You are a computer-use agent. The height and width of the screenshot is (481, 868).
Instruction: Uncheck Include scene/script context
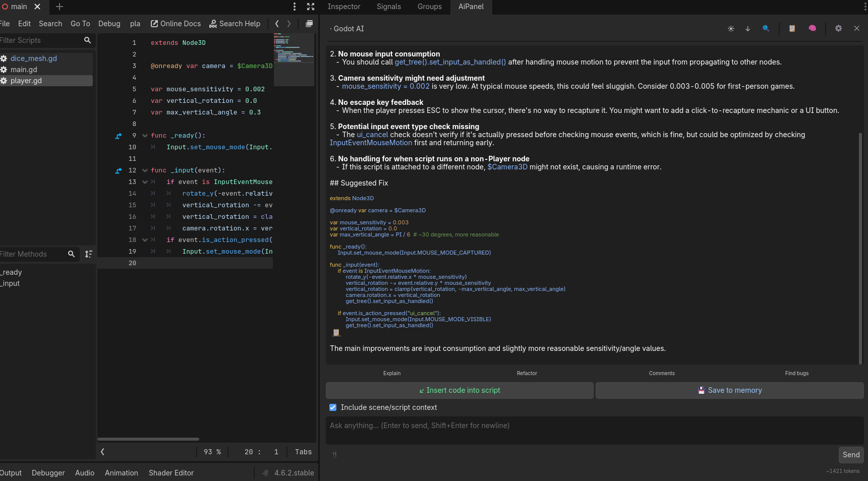coord(333,407)
